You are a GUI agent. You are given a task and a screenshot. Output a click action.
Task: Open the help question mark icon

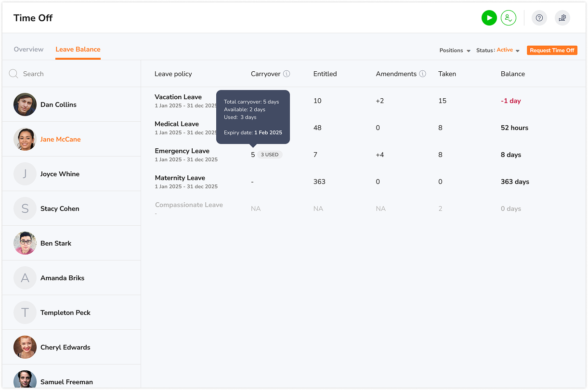539,18
